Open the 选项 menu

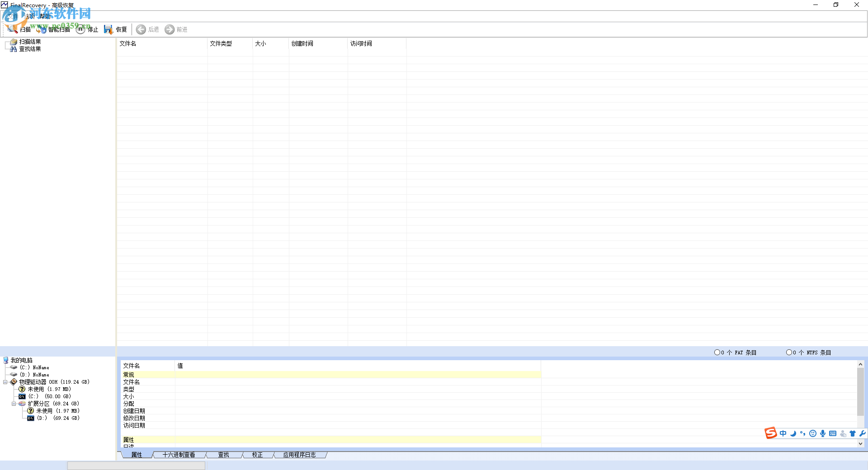29,16
